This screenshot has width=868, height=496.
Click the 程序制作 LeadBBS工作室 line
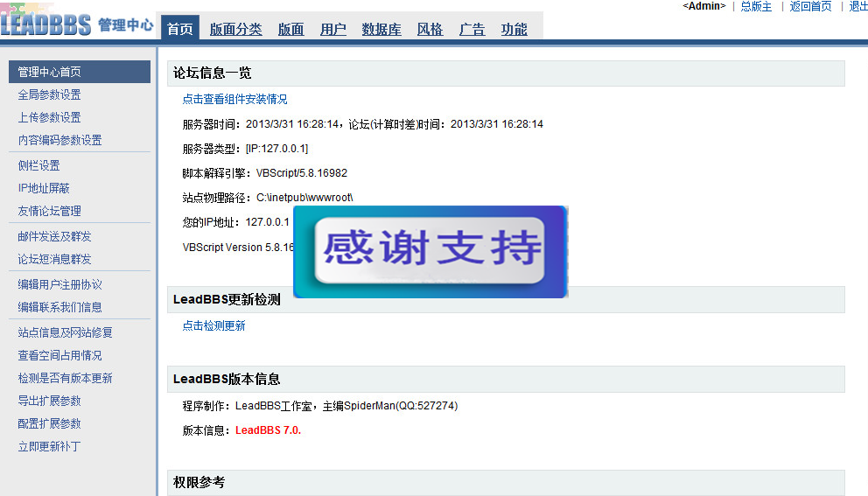320,406
